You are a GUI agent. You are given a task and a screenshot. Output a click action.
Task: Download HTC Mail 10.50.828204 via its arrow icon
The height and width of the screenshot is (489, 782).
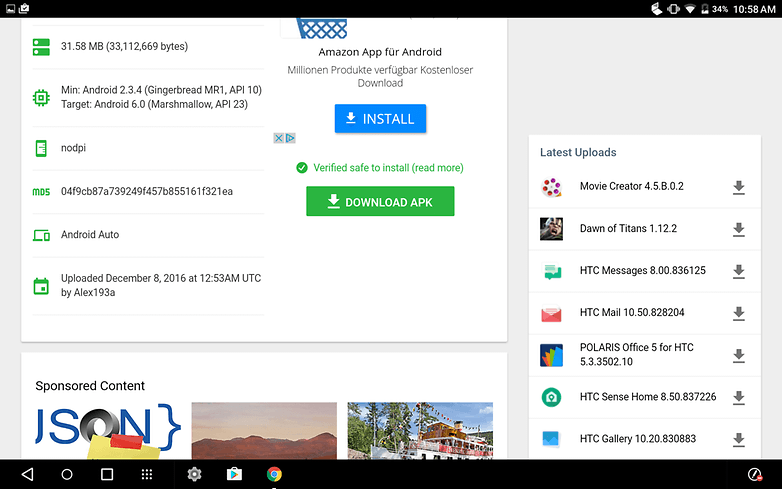click(x=739, y=314)
